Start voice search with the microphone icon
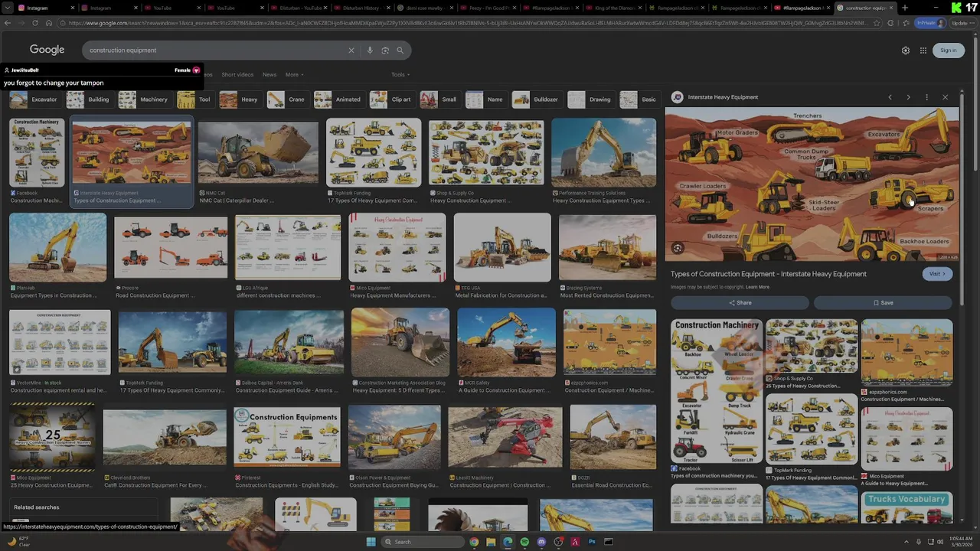This screenshot has height=551, width=980. click(370, 51)
